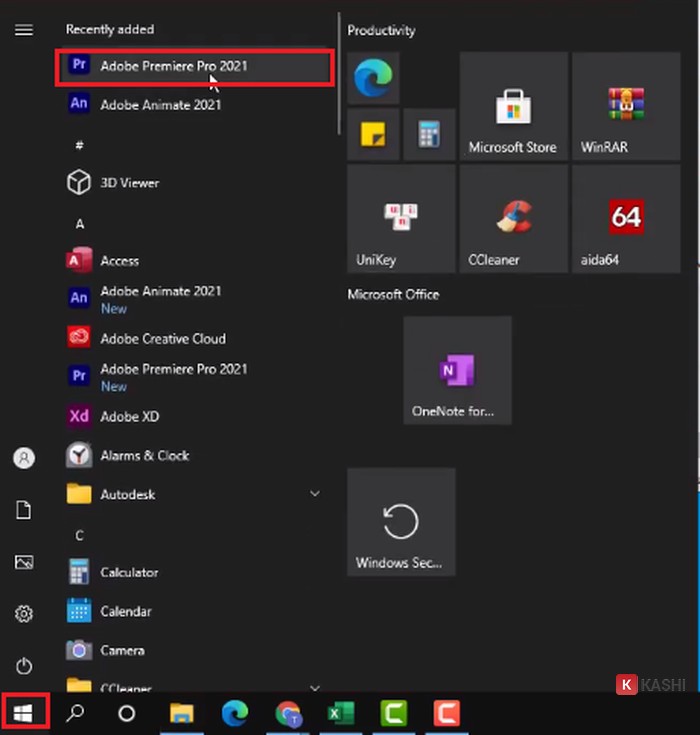Open Camera app
This screenshot has height=735, width=700.
(195, 650)
